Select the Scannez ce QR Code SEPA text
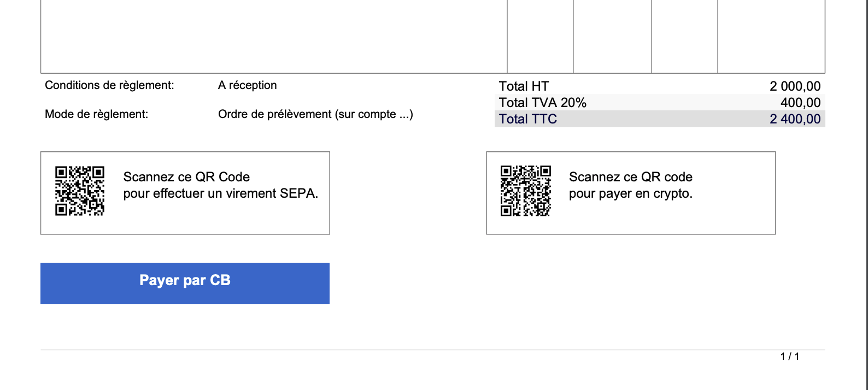Viewport: 868px width, 390px height. point(186,177)
